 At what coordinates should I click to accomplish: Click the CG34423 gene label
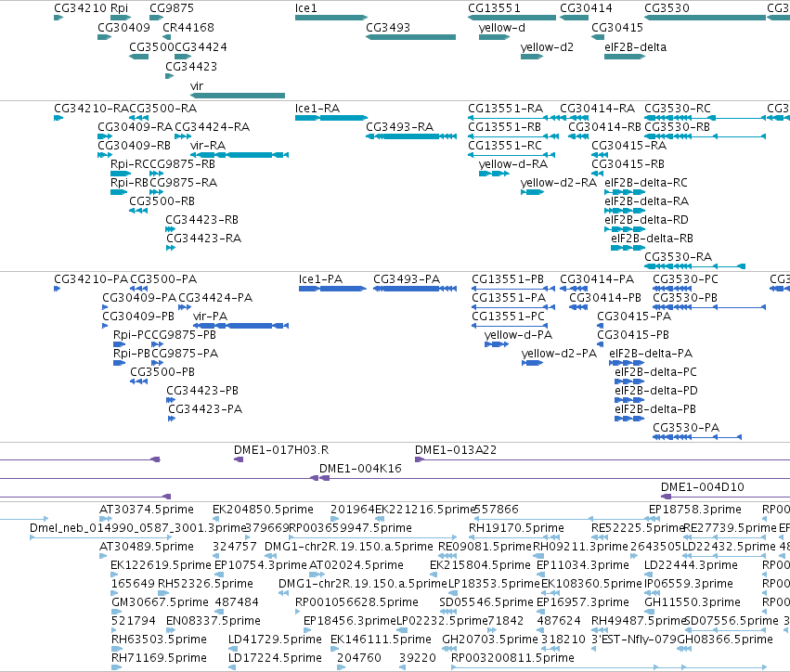(x=191, y=67)
